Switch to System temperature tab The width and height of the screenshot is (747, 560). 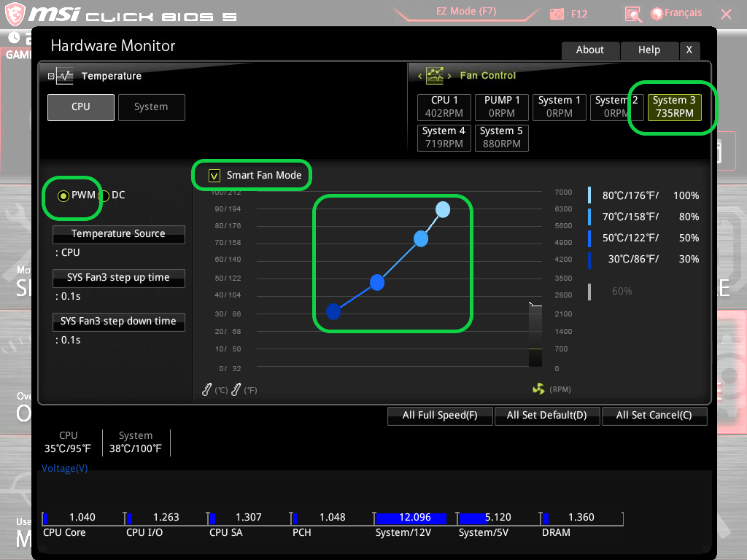151,107
